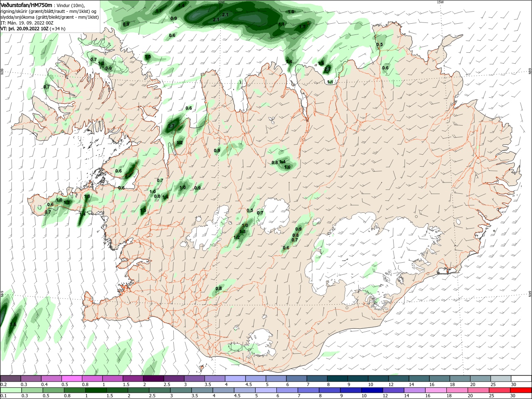Click the 'slydda/snjókoma' legend description line
This screenshot has height=399, width=532.
coord(49,17)
